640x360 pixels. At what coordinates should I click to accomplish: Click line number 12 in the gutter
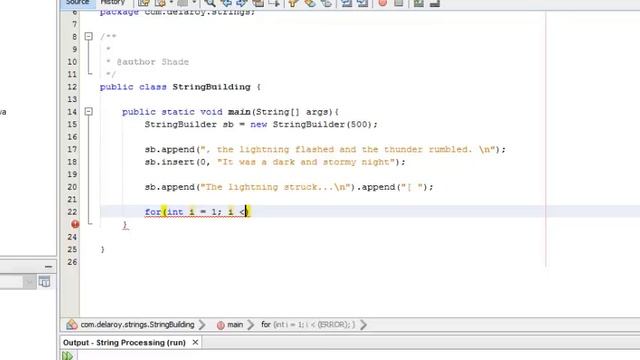[72, 87]
